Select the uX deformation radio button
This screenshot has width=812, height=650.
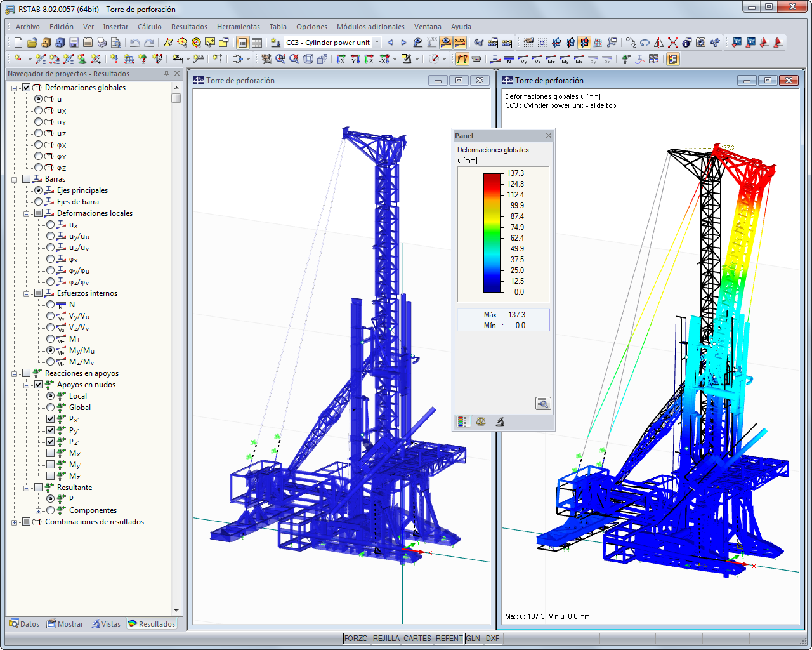coord(39,110)
